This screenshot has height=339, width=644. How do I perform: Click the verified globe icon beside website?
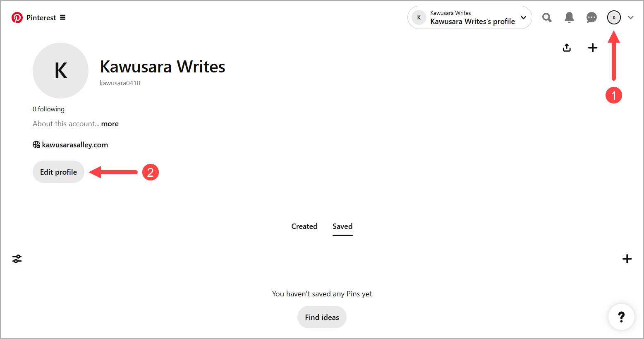pyautogui.click(x=36, y=144)
